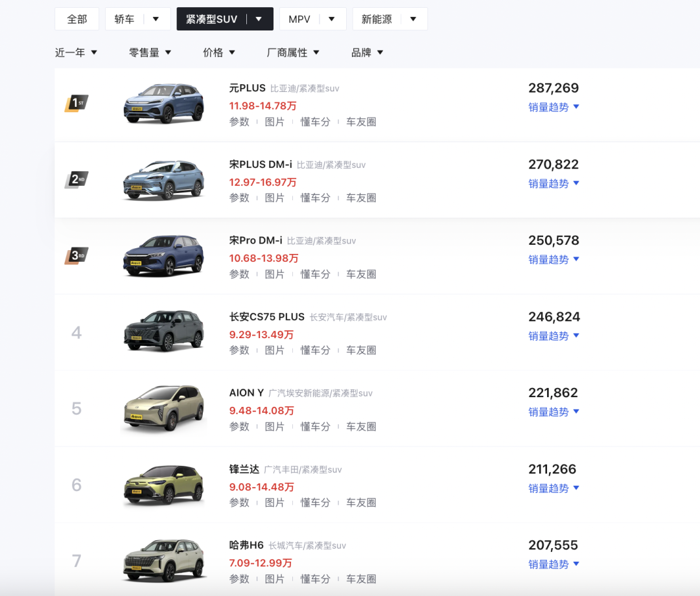Open the 长安CS75 PLUS model title
Viewport: 700px width, 596px height.
coord(267,317)
